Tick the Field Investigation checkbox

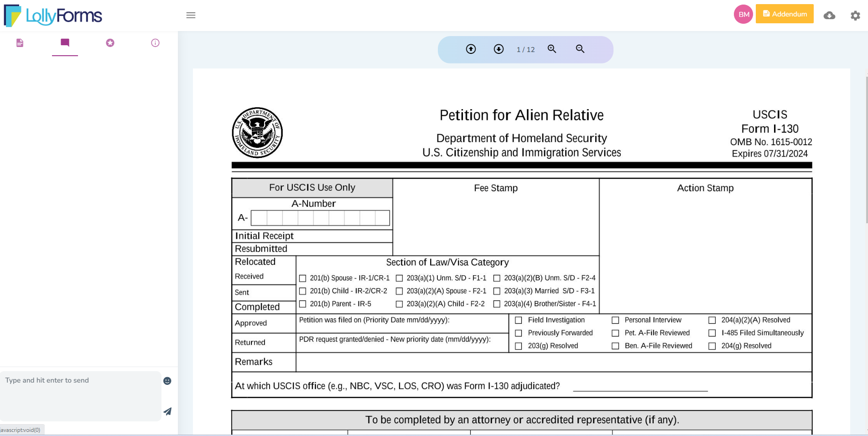518,320
